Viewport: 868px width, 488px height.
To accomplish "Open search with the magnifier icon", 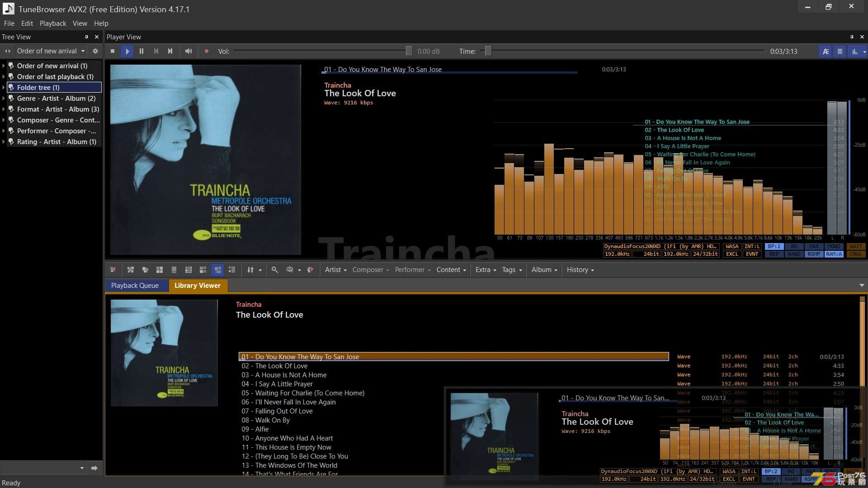I will coord(274,270).
